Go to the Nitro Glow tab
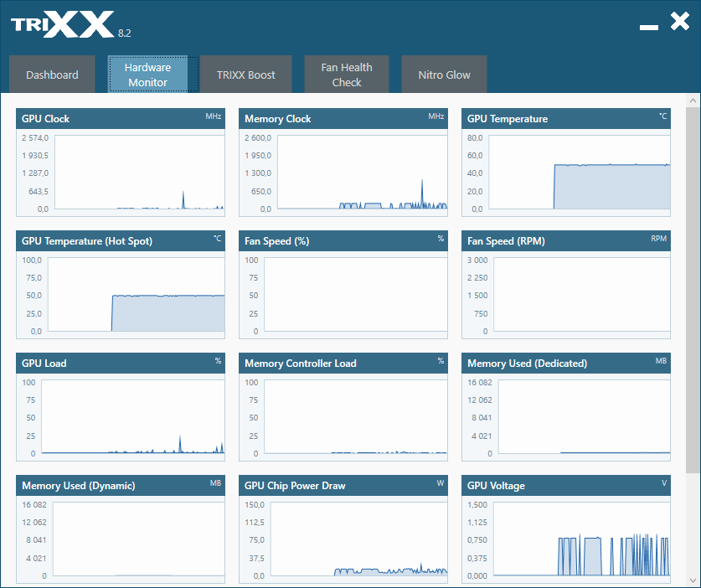The width and height of the screenshot is (701, 588). click(444, 75)
